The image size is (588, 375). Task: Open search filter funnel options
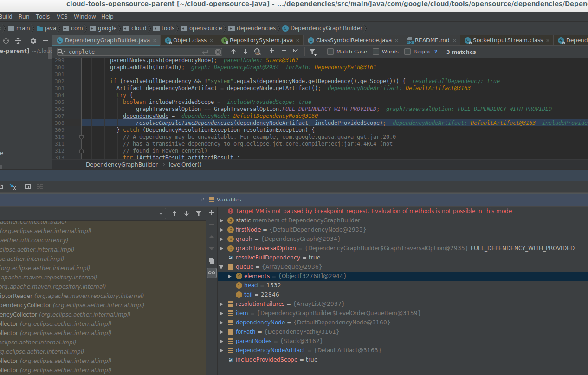pos(313,52)
